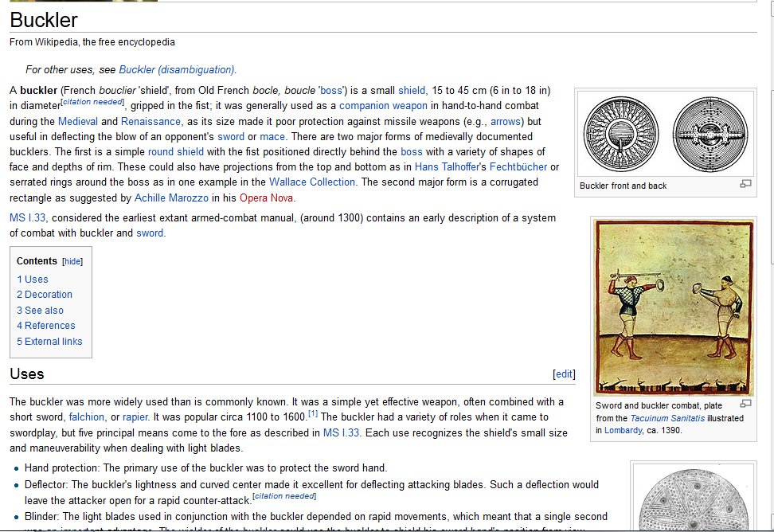Open the 'Fechtbücher' link

(x=518, y=167)
